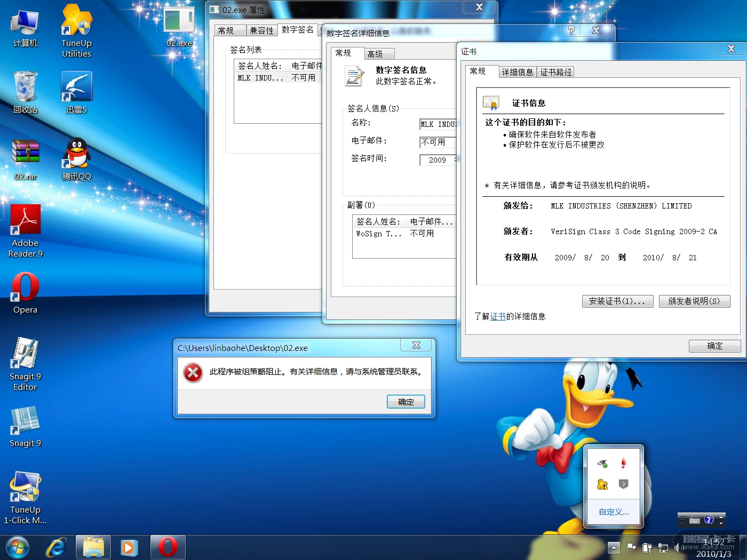Switch to 证书路径 tab in 证书 dialog
Viewport: 747px width, 560px height.
click(x=556, y=72)
